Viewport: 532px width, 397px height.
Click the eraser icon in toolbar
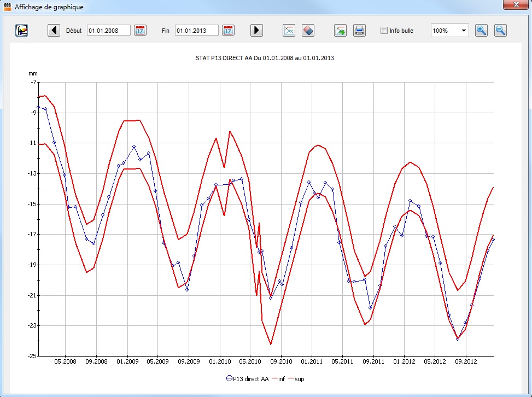[308, 31]
